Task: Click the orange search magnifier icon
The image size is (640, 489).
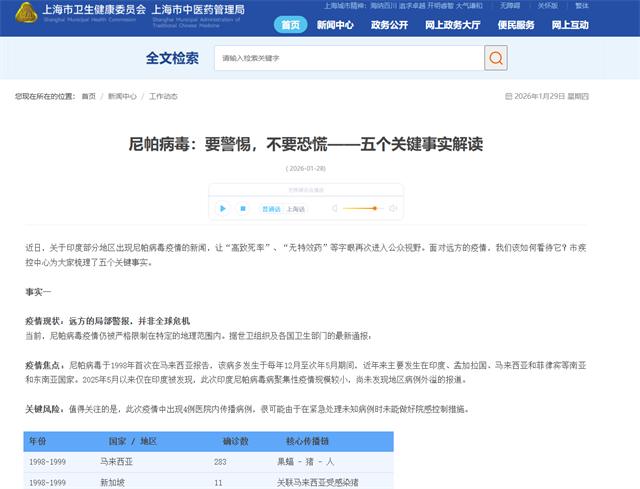Action: tap(496, 58)
